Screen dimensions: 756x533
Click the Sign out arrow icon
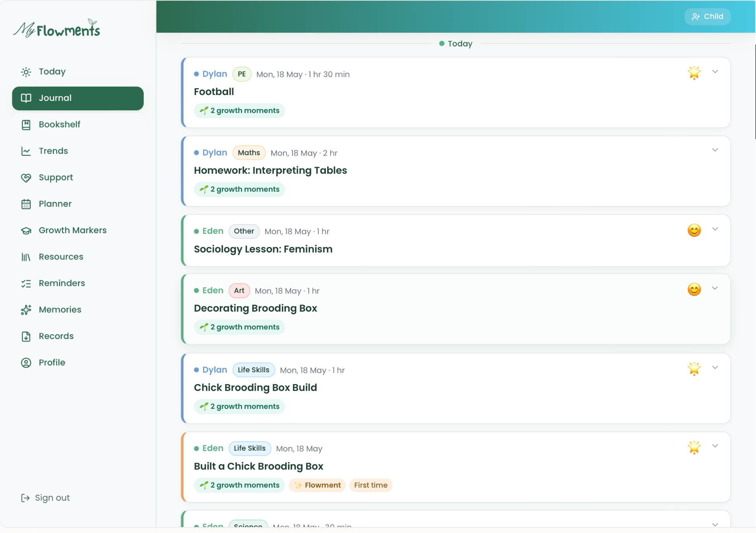pos(25,498)
